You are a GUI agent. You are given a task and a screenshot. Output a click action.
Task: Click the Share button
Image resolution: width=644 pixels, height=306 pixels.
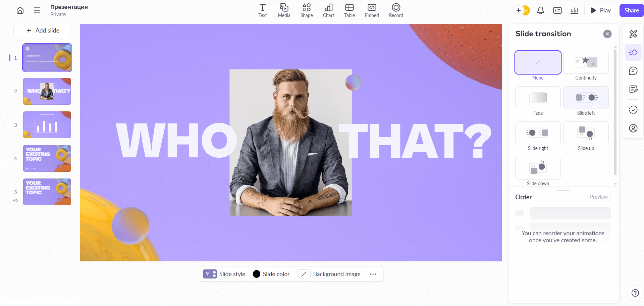(x=632, y=10)
